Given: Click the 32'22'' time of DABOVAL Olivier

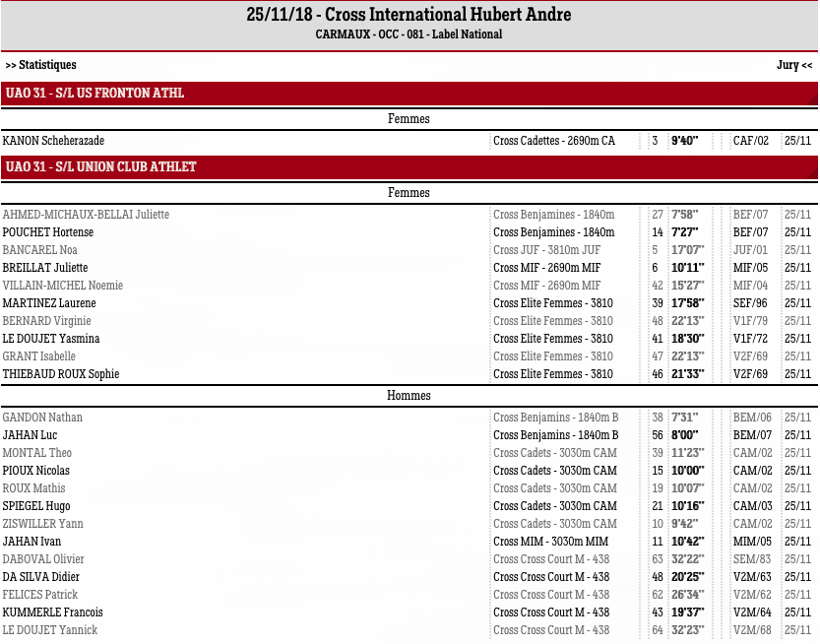Looking at the screenshot, I should point(688,559).
